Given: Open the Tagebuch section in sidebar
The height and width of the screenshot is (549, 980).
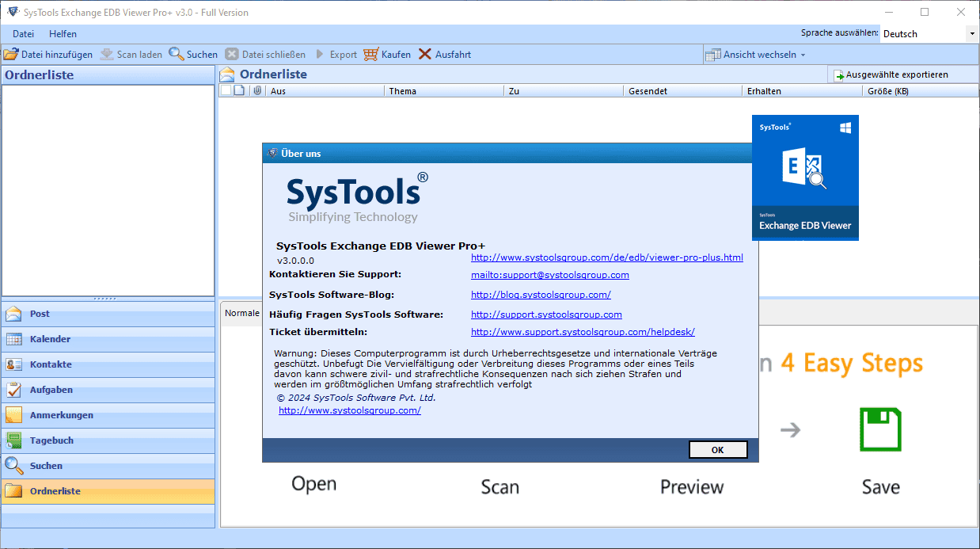Looking at the screenshot, I should pyautogui.click(x=108, y=440).
